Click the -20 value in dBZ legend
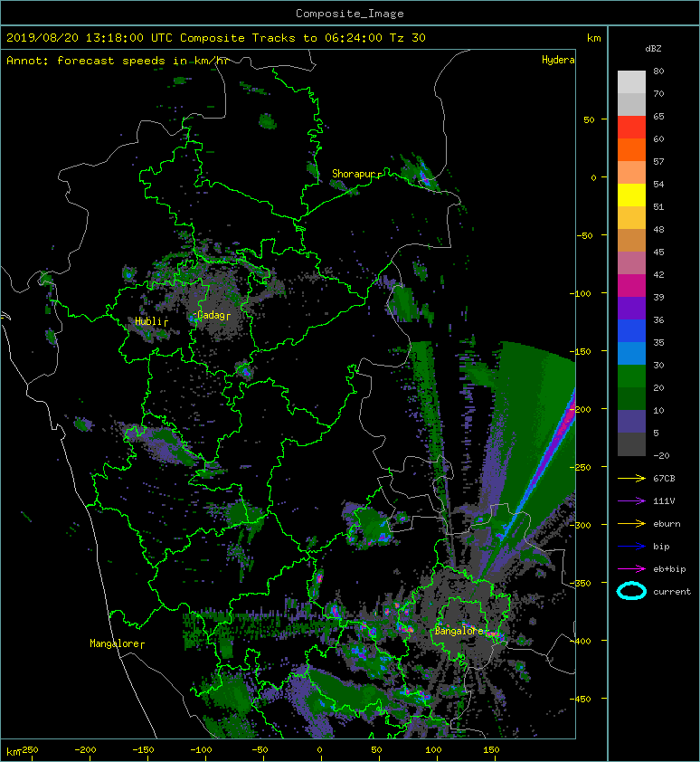This screenshot has width=700, height=762. pos(661,455)
